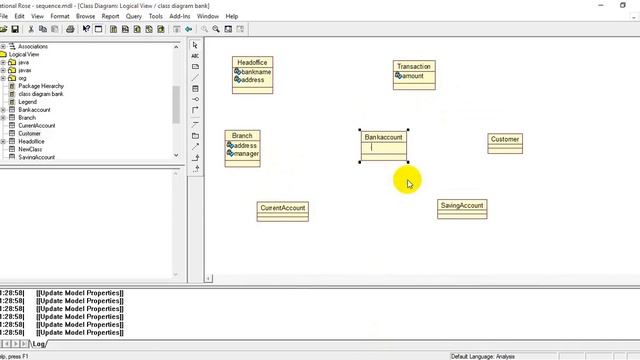Select the Note tool in toolbox

(195, 67)
